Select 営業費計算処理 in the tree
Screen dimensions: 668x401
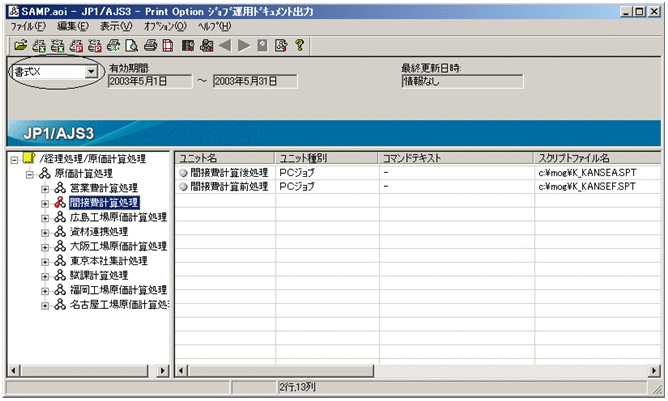[104, 188]
